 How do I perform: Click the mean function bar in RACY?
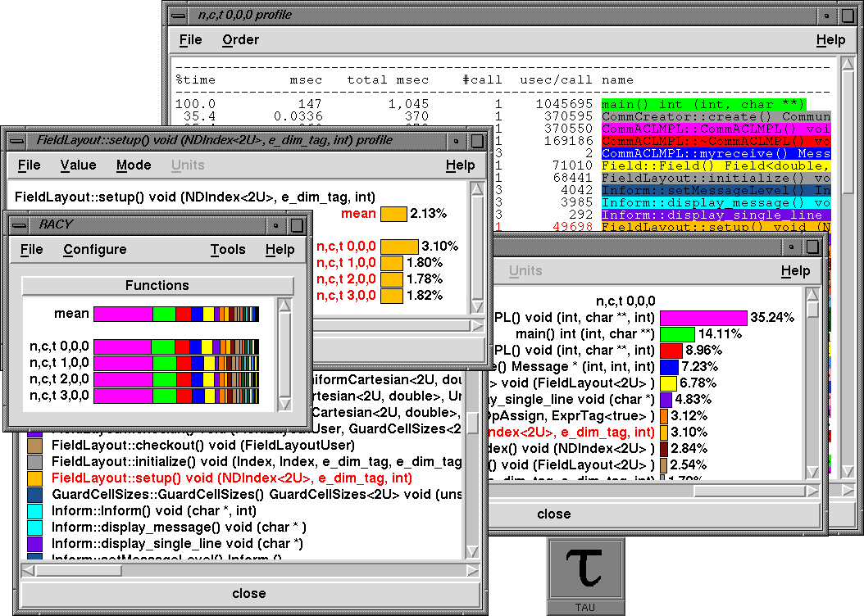click(176, 315)
